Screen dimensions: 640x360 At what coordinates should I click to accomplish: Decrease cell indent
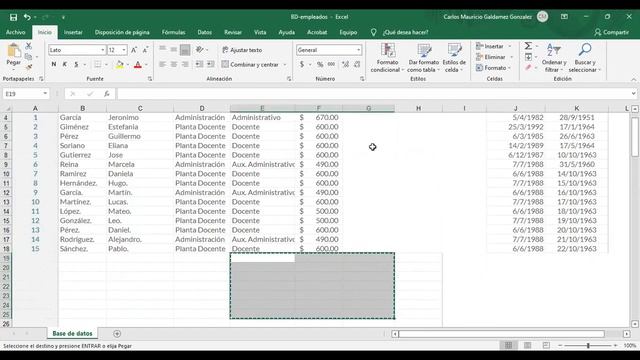point(199,64)
